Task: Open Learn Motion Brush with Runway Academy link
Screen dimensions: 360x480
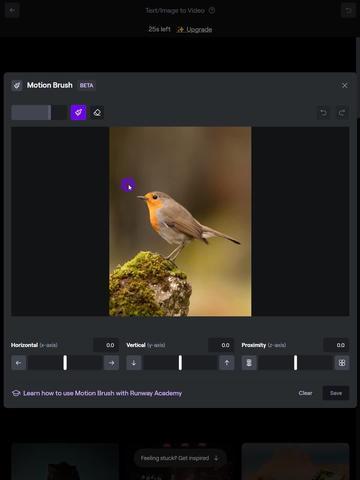Action: pyautogui.click(x=102, y=393)
